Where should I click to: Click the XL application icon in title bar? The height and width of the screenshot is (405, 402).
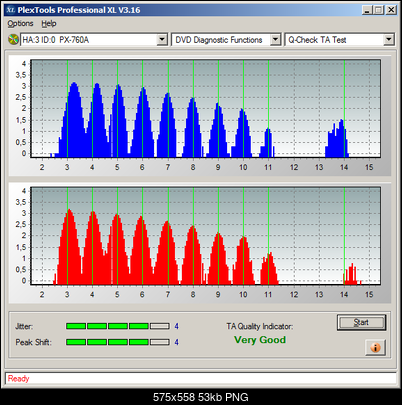tap(10, 10)
